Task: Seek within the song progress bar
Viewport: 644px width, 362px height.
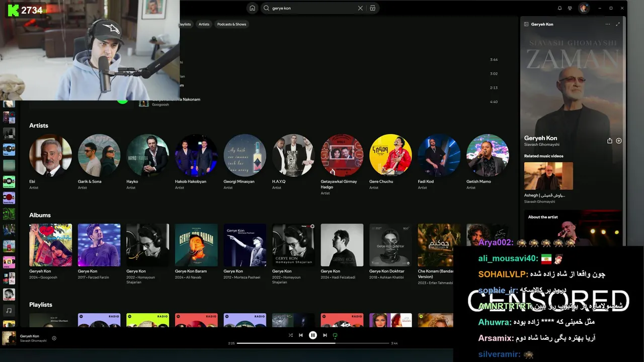Action: (313, 343)
